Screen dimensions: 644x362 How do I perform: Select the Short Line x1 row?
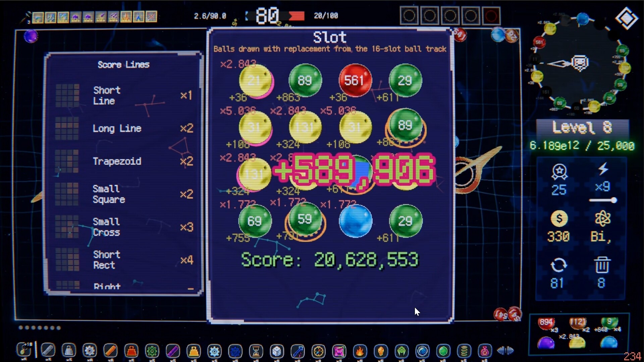pos(124,96)
